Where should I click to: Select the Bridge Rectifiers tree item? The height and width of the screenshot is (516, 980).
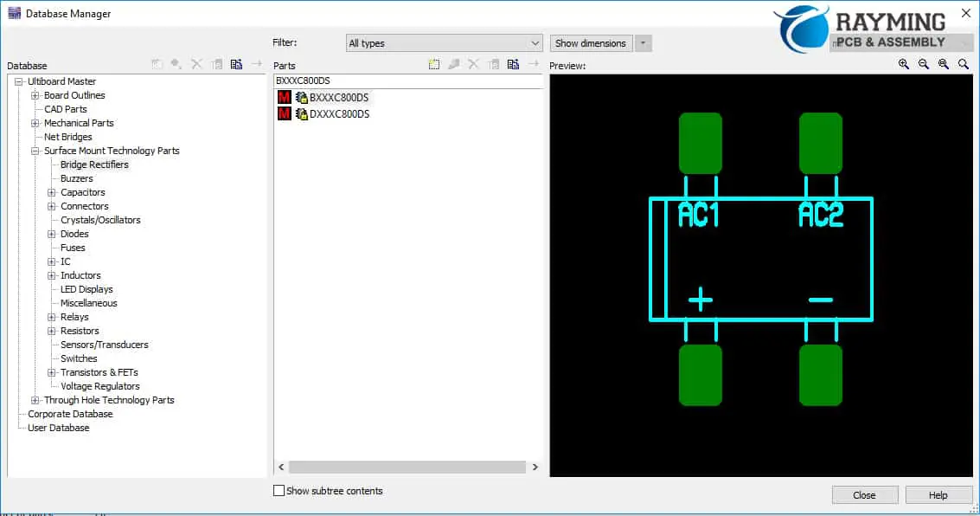pos(95,164)
